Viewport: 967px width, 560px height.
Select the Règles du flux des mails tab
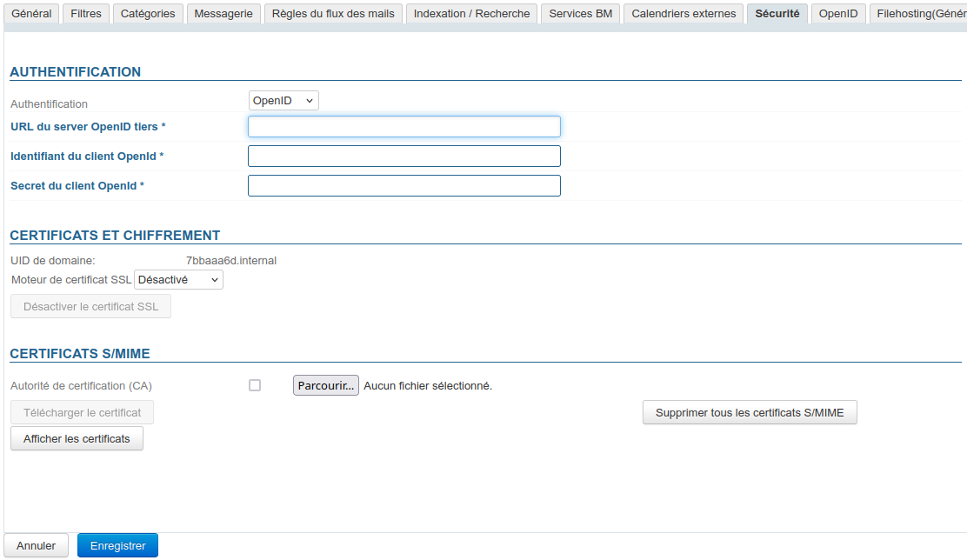333,14
